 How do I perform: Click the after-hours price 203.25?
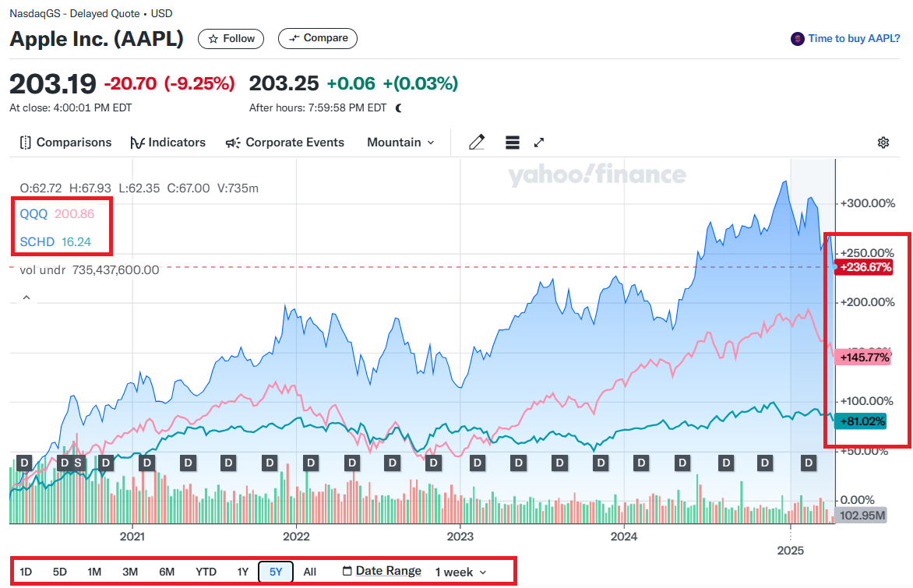(284, 83)
